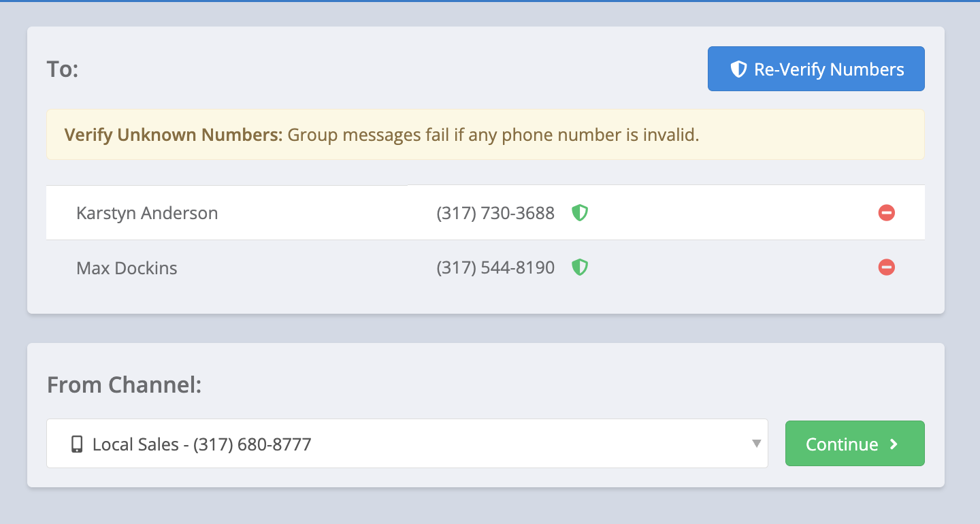This screenshot has width=980, height=524.
Task: Click the Re-Verify Numbers button
Action: pos(816,69)
